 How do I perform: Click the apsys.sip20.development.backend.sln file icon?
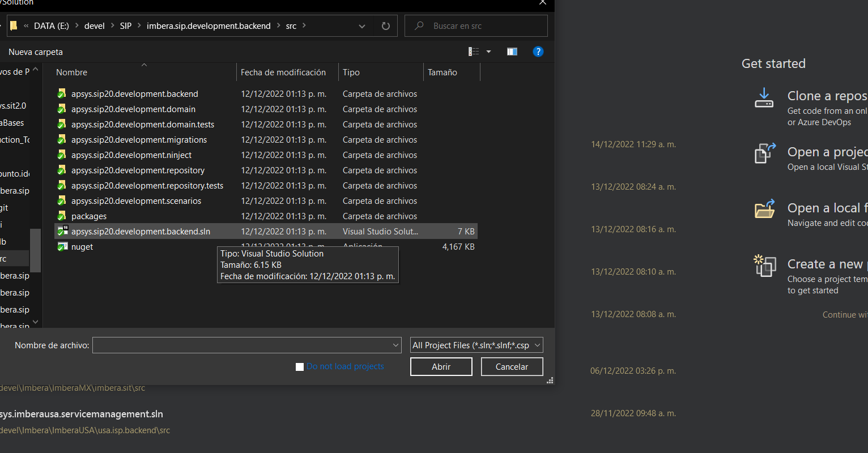coord(62,231)
